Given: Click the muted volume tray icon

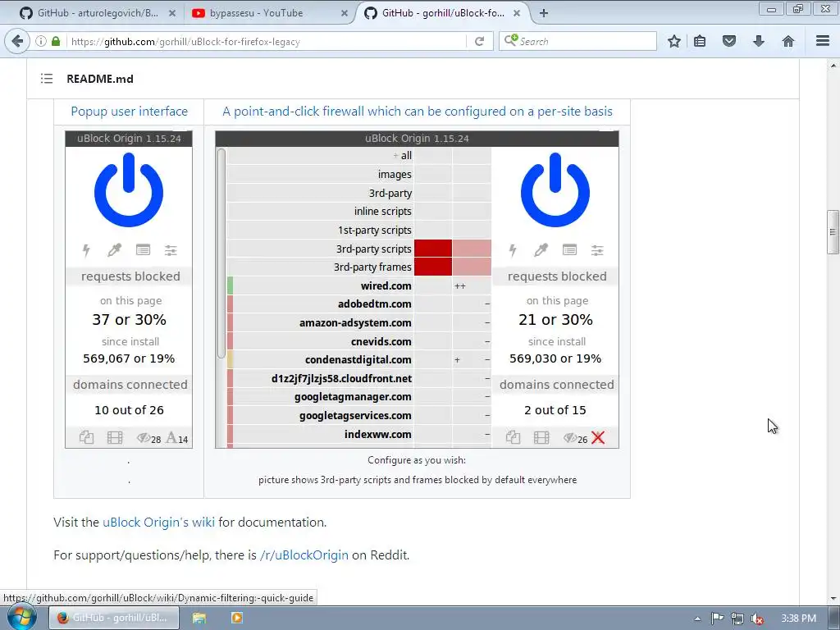Looking at the screenshot, I should click(x=757, y=619).
